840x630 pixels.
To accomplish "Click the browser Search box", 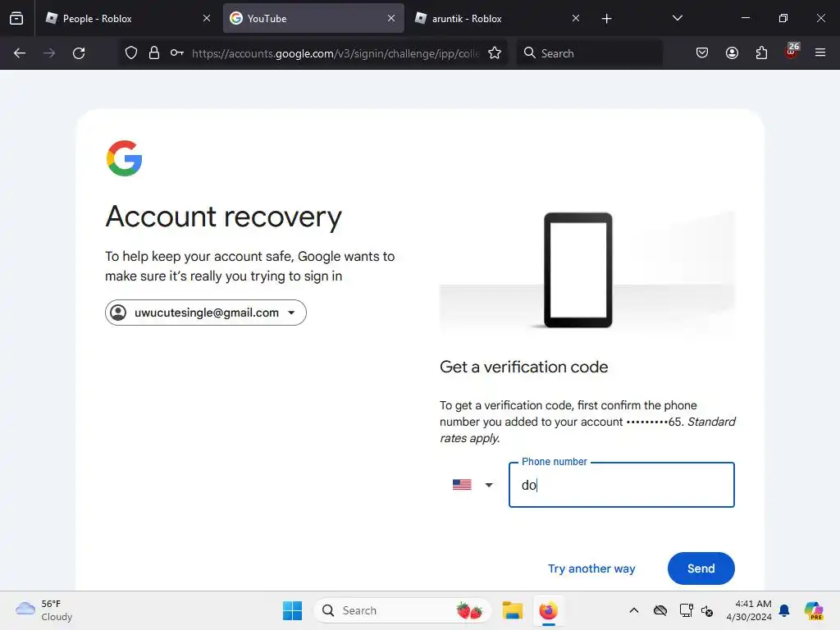I will [x=589, y=53].
